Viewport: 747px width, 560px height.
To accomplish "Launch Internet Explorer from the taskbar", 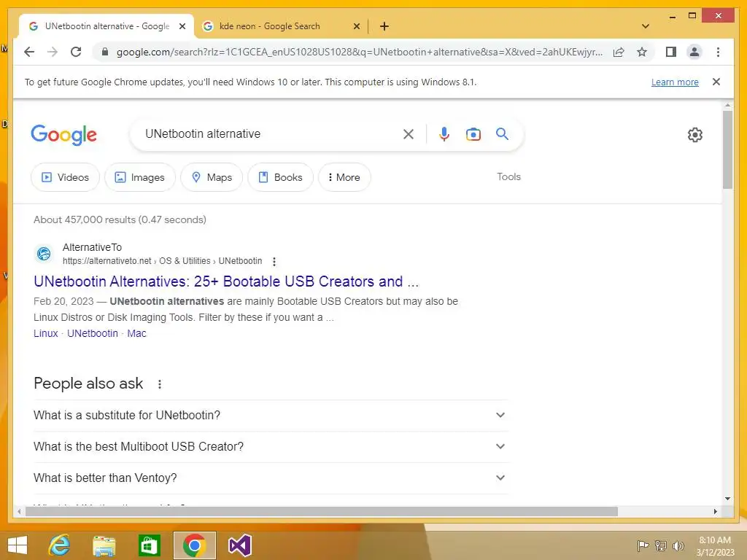I will click(60, 545).
